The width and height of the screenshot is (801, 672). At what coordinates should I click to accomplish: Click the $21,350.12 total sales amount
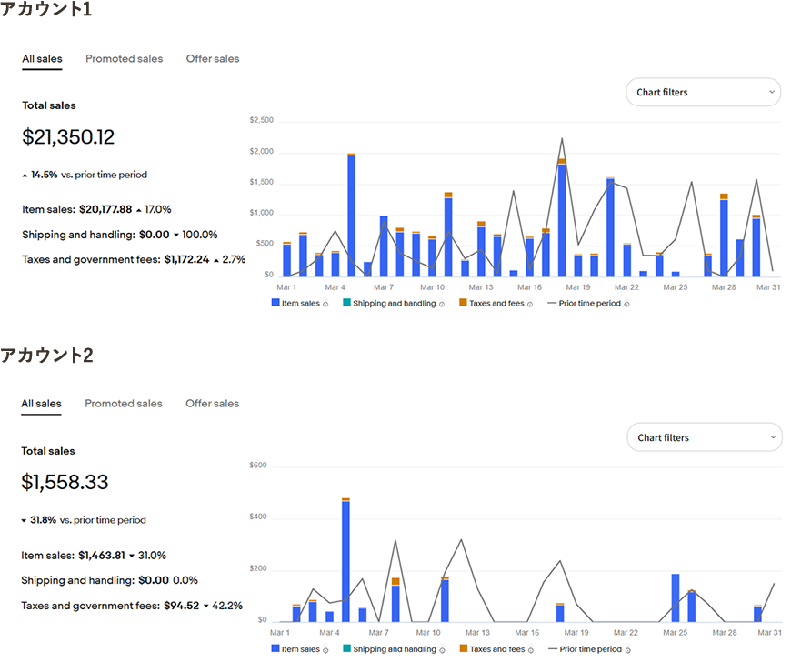coord(69,137)
